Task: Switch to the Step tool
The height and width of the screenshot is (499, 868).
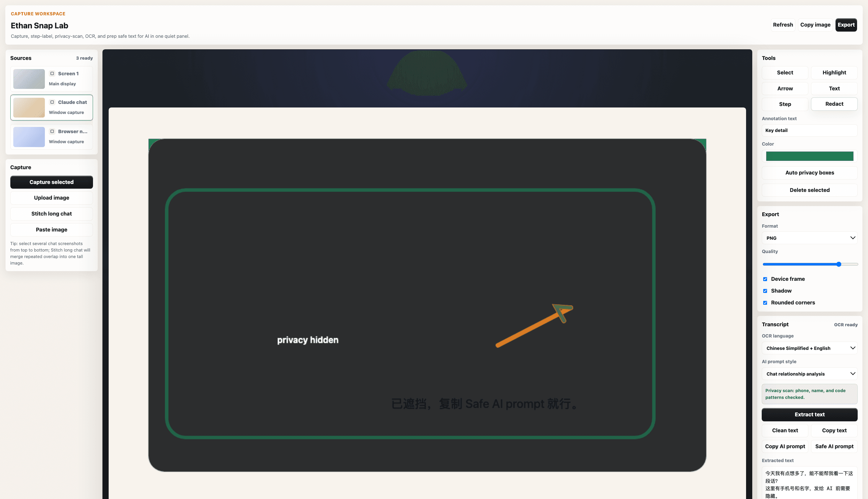Action: click(785, 104)
